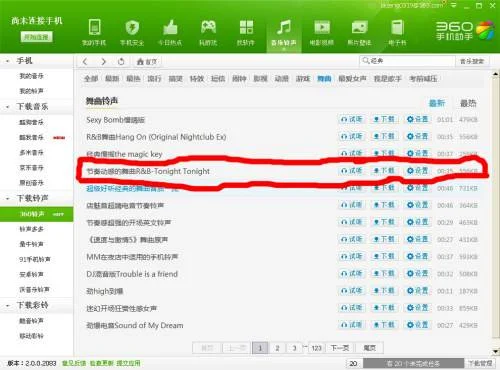The image size is (500, 370).
Task: Collapse the 手机 sidebar section
Action: pos(7,61)
